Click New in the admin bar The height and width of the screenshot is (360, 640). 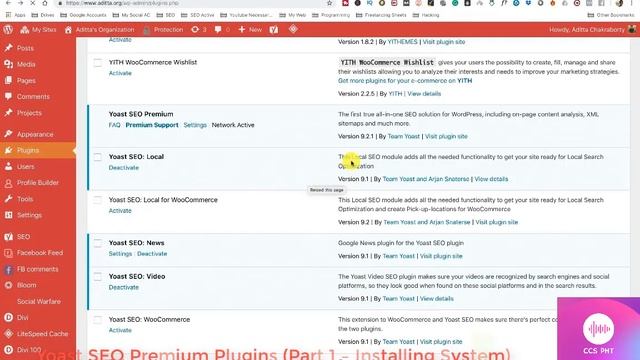pos(250,29)
